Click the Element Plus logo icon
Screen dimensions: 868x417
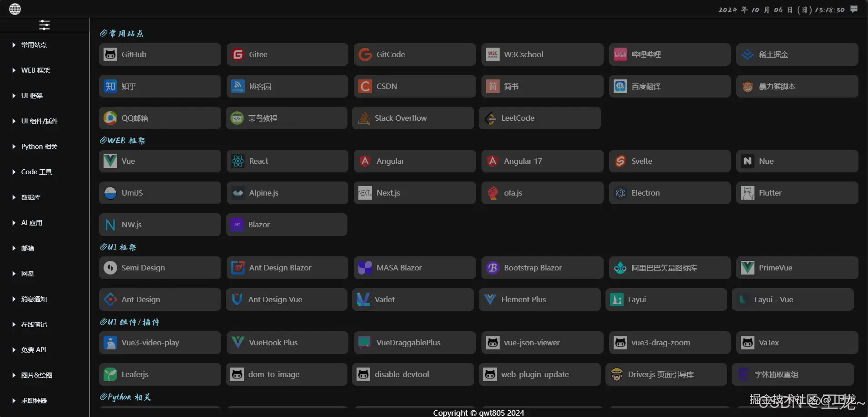point(490,299)
